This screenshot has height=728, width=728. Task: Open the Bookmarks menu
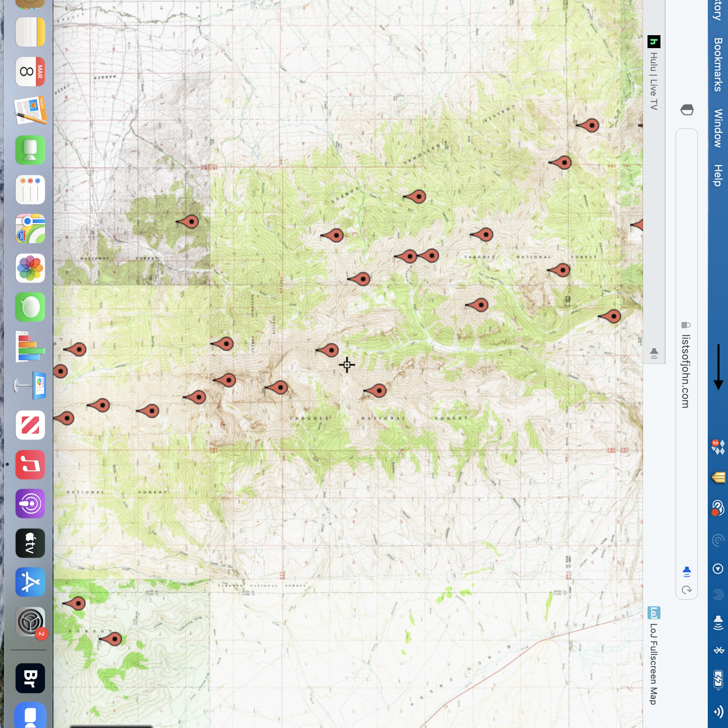tap(718, 65)
